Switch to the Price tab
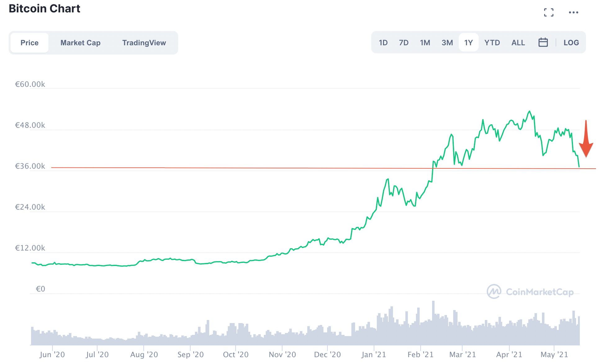The image size is (609, 364). (x=29, y=43)
